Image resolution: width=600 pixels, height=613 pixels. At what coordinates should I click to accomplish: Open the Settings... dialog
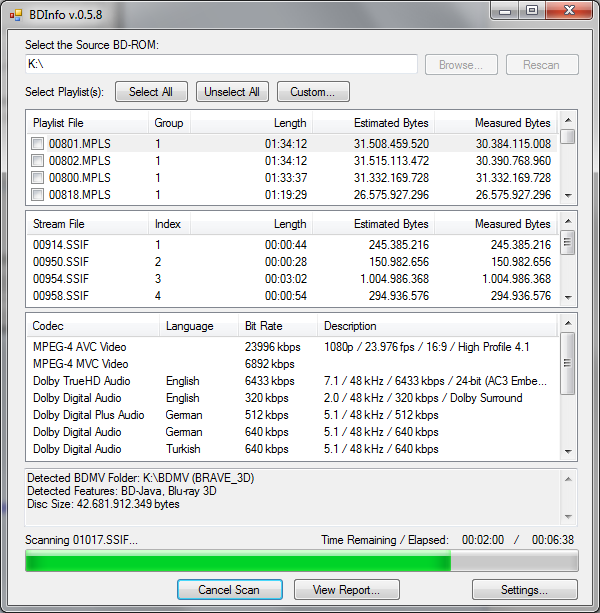coord(524,590)
